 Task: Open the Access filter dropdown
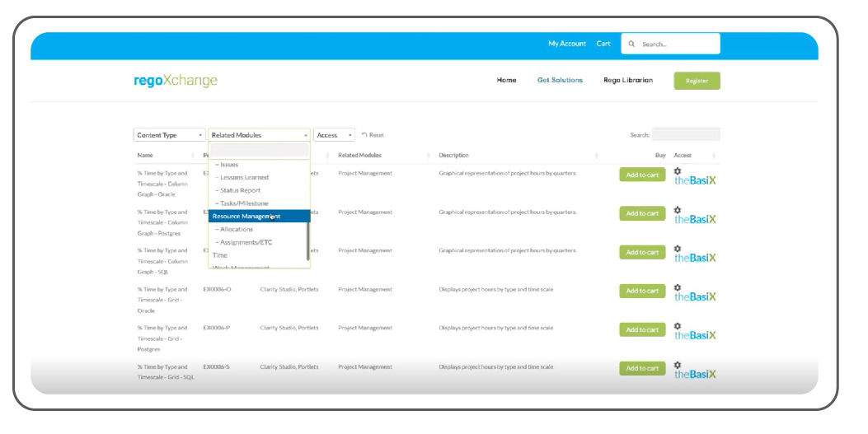(x=334, y=135)
